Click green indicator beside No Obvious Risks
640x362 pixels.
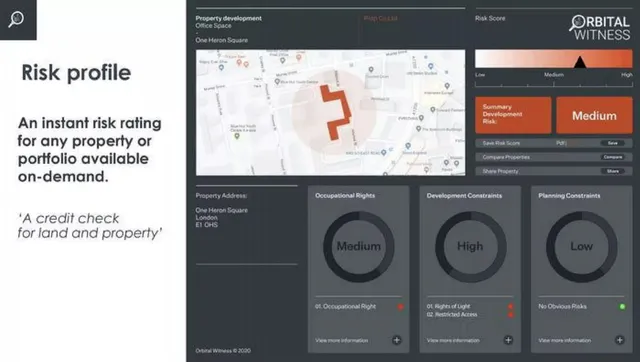coord(622,306)
